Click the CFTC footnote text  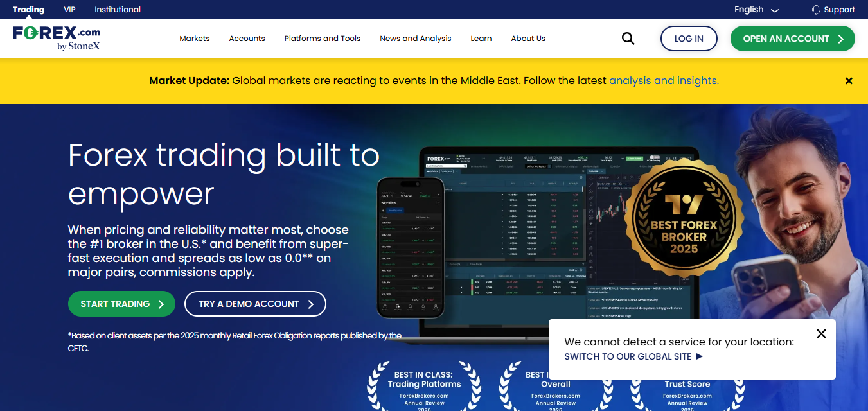pos(235,342)
